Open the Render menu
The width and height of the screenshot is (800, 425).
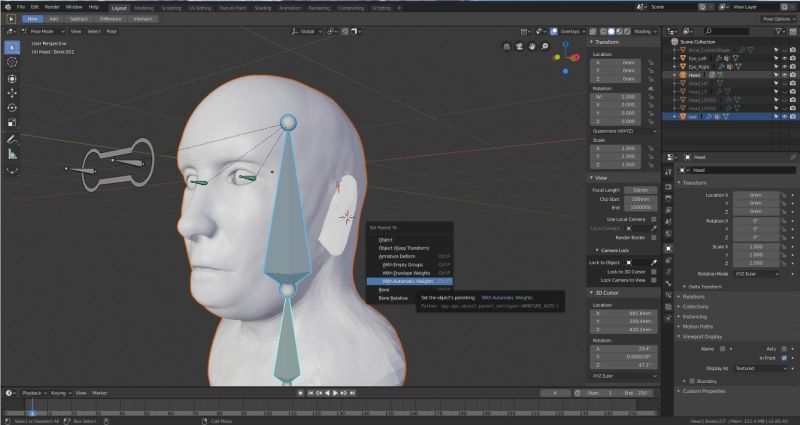[x=52, y=7]
